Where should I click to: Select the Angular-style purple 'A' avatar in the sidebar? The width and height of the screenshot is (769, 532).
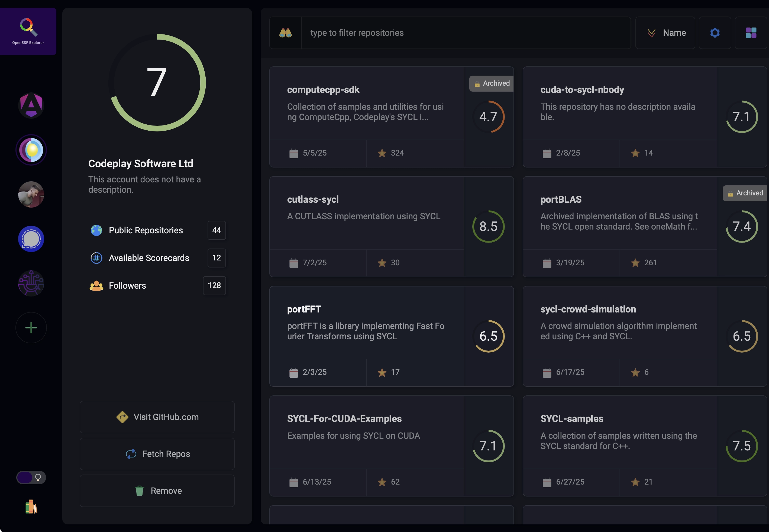pos(31,105)
